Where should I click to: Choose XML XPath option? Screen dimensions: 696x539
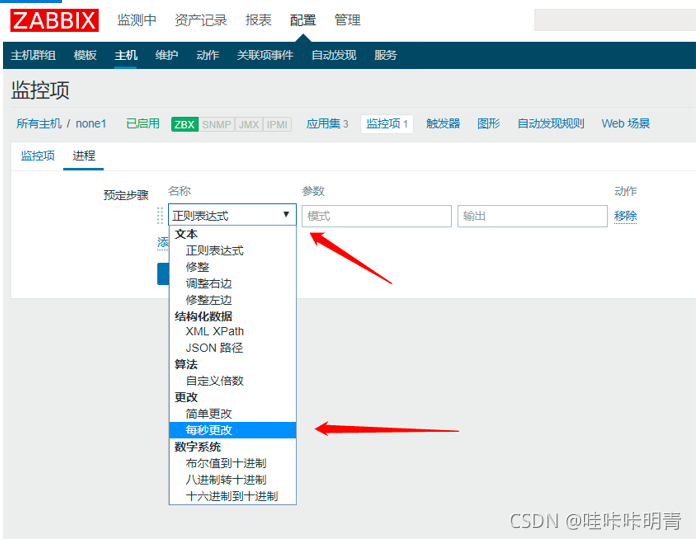[233, 332]
